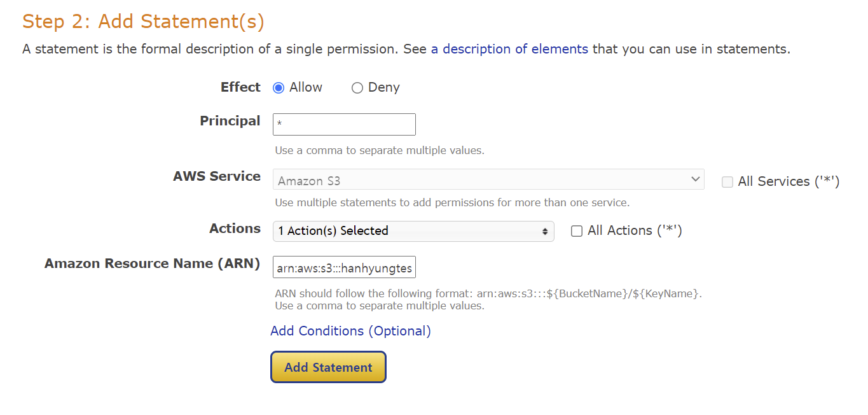Click the bold 'AWS Service' field label
Viewport: 868px width, 415px height.
pos(217,176)
